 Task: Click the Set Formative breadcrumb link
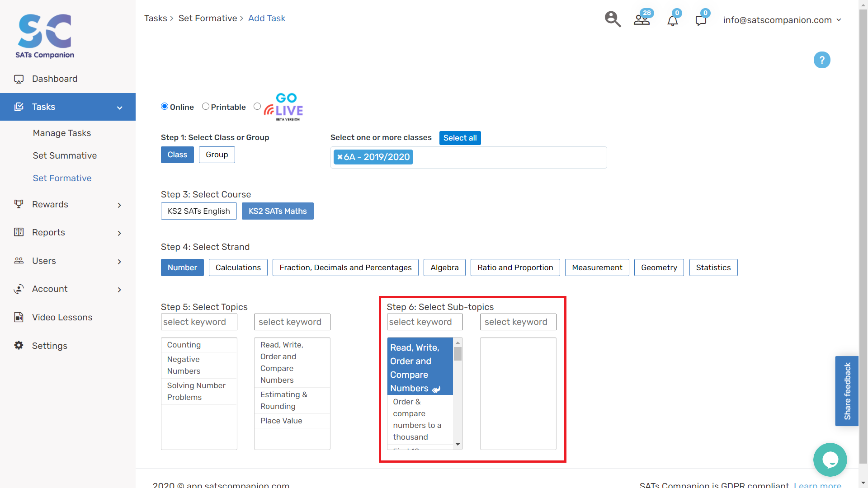208,18
